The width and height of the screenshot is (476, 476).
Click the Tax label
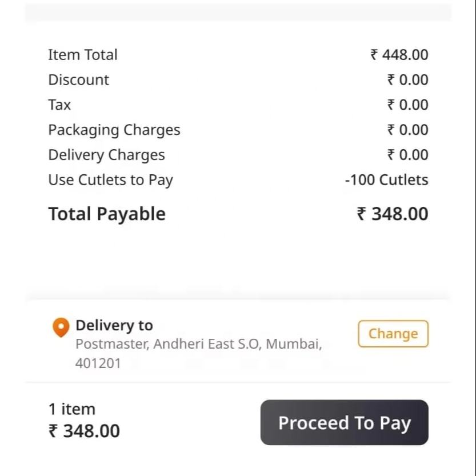[x=59, y=105]
